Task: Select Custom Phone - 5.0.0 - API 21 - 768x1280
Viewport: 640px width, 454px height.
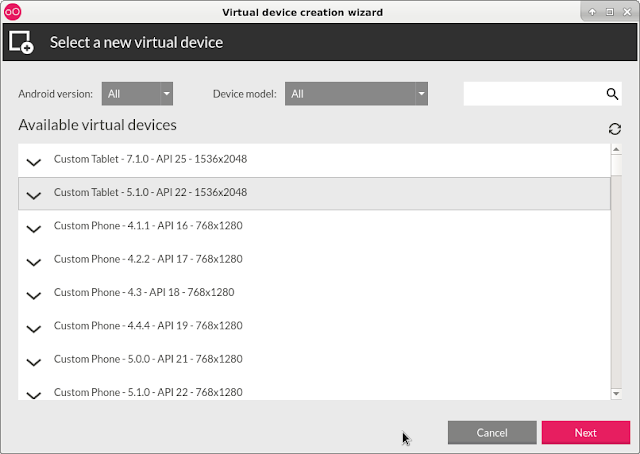Action: pos(314,360)
